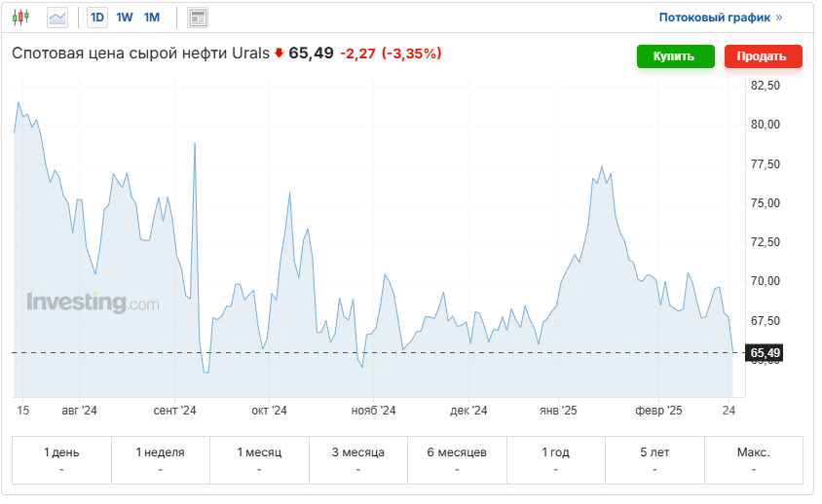This screenshot has width=822, height=504.
Task: Select the 1 день period tab
Action: click(61, 459)
